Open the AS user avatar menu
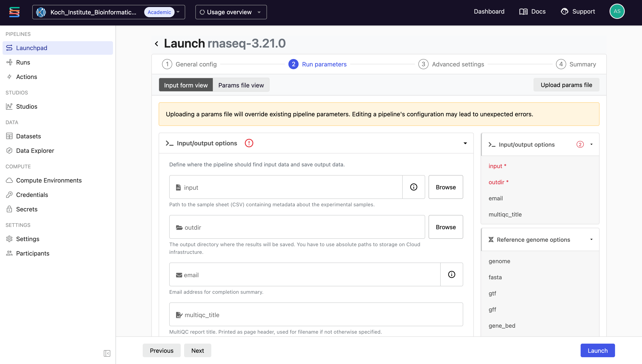 617,11
